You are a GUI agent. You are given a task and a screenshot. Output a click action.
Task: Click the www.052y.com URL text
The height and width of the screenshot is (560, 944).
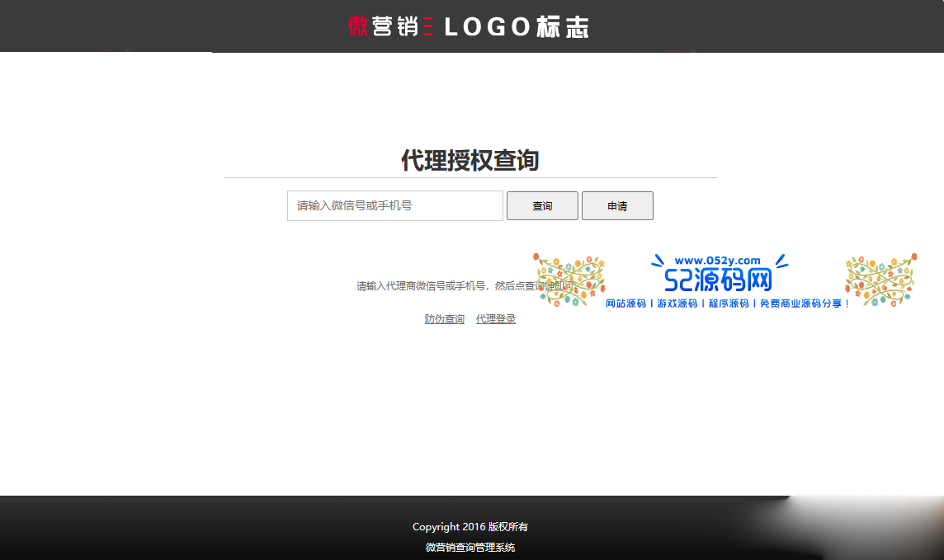coord(717,261)
